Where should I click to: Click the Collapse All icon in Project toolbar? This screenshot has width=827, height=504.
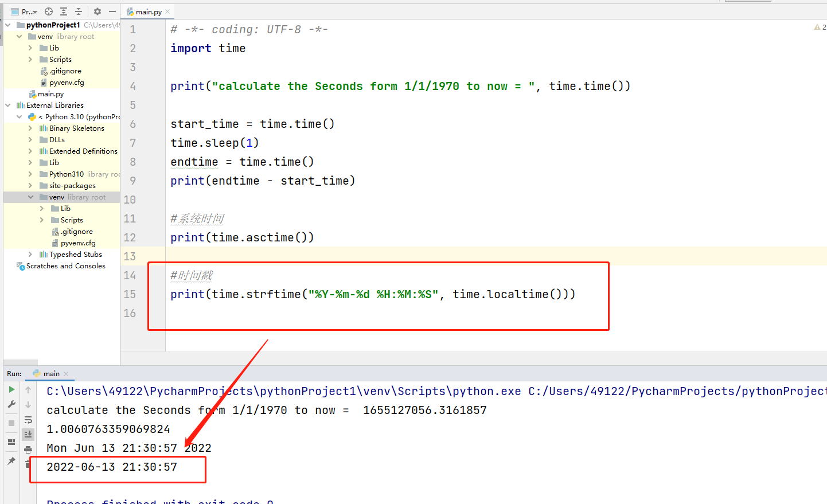pos(79,11)
